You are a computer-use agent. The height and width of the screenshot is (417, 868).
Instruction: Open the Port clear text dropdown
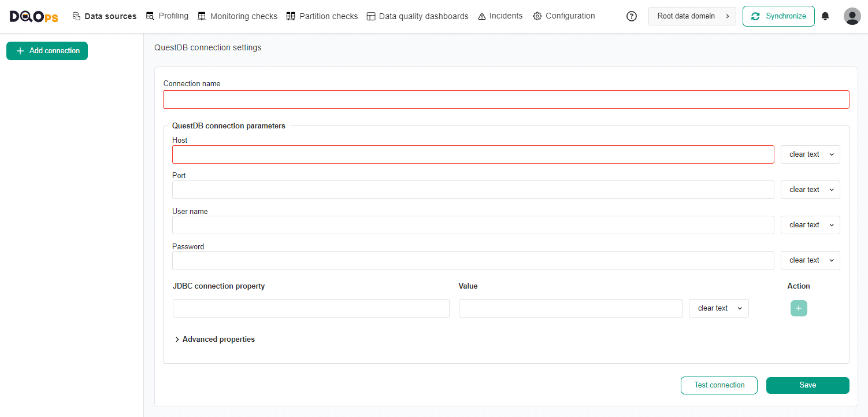tap(810, 190)
